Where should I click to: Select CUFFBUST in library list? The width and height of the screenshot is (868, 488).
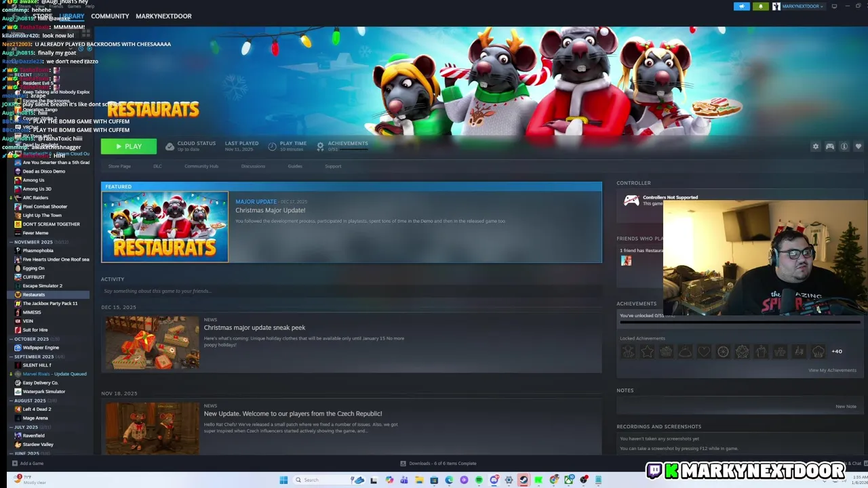(x=34, y=277)
